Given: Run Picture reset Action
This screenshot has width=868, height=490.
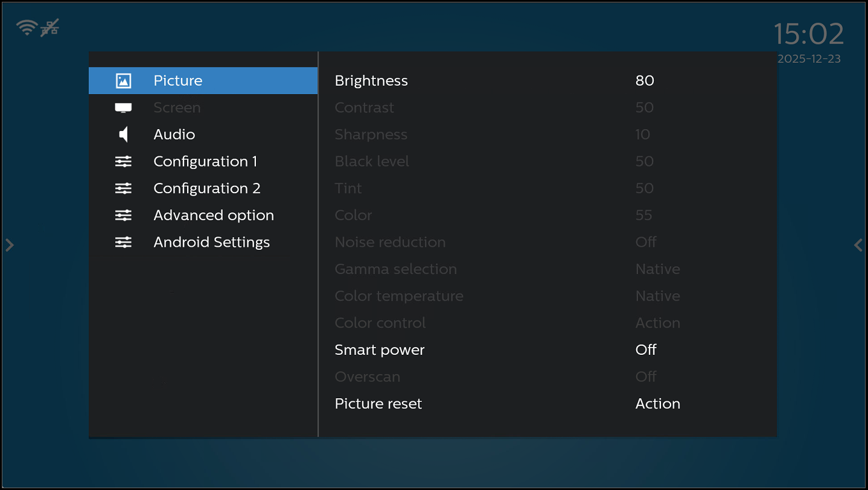Looking at the screenshot, I should [x=657, y=404].
